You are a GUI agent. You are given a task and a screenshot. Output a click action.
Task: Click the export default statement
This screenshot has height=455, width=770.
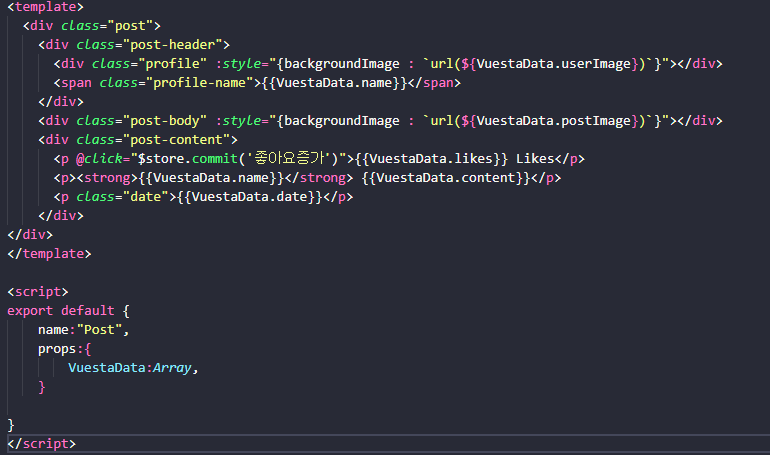tap(68, 311)
